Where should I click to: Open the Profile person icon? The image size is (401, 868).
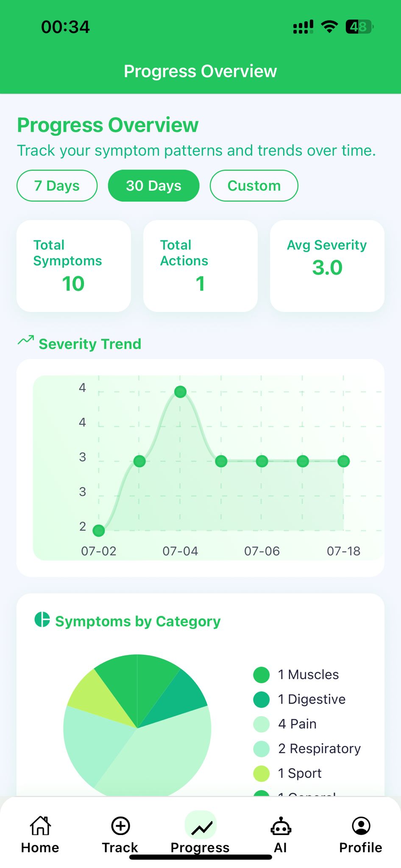click(361, 826)
